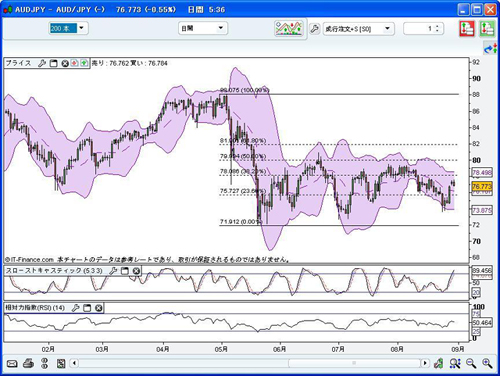Toggle the stochastic panel window icon

(x=124, y=271)
